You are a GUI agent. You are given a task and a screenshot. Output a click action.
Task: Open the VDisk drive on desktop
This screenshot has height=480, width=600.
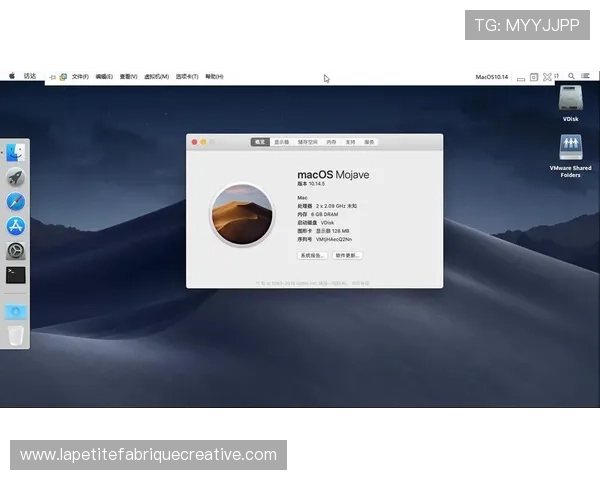[570, 100]
